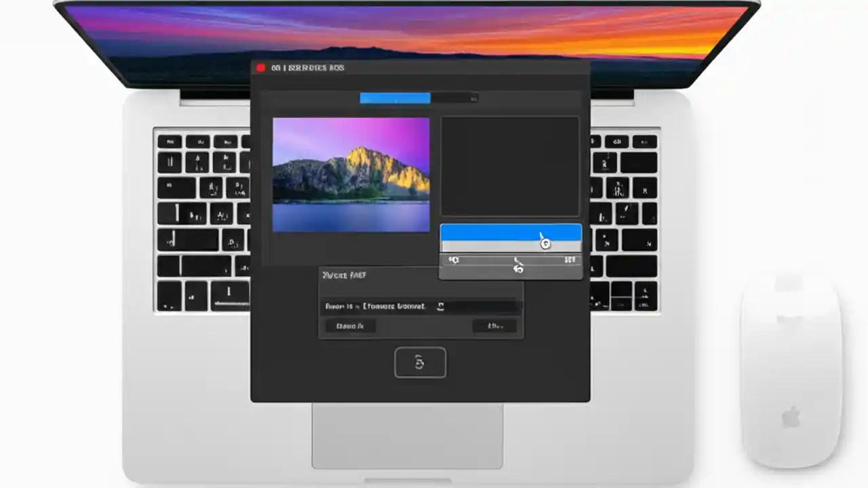Click the red record indicator in the title bar
Screen dimensions: 868x488
261,67
